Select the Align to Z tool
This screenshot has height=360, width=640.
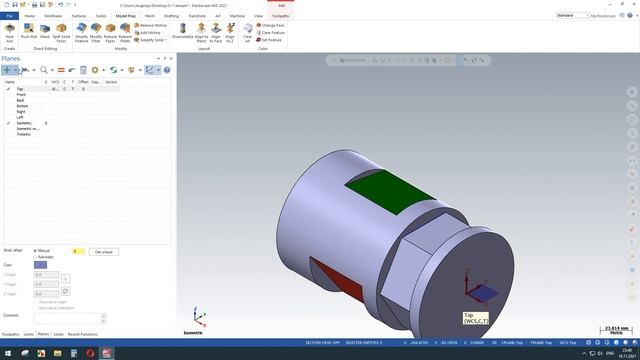(230, 33)
